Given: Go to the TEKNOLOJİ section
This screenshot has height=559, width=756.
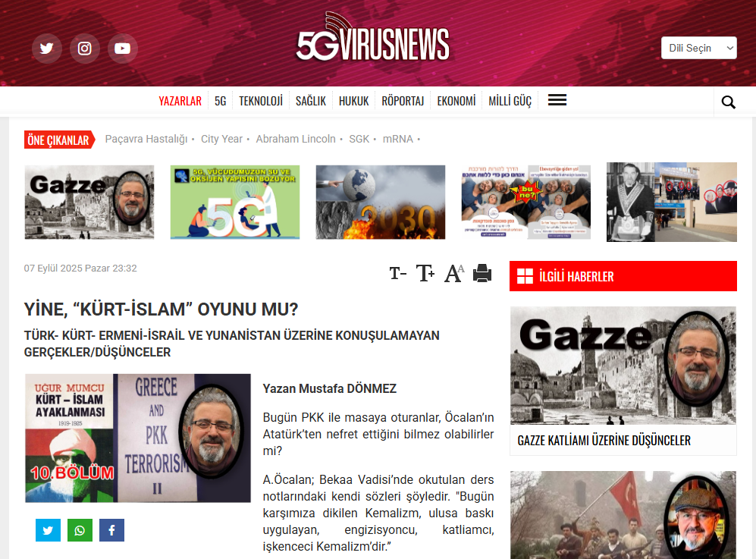Looking at the screenshot, I should coord(261,101).
